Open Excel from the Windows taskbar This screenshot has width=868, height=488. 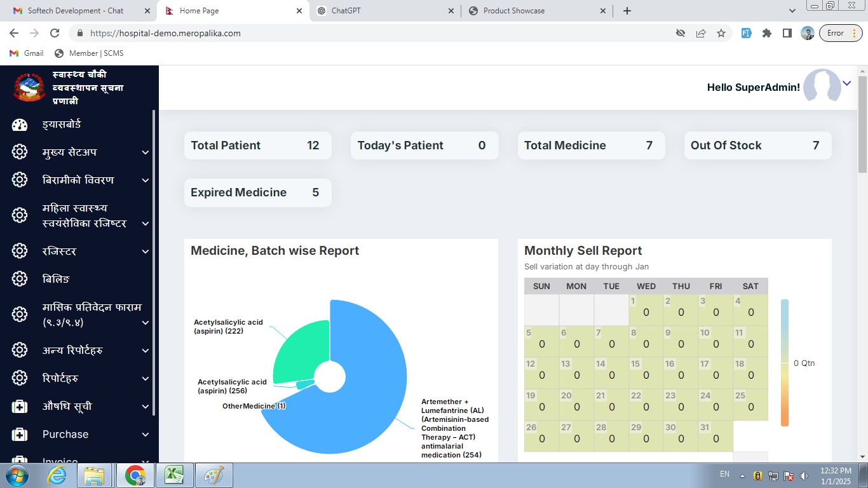point(174,475)
